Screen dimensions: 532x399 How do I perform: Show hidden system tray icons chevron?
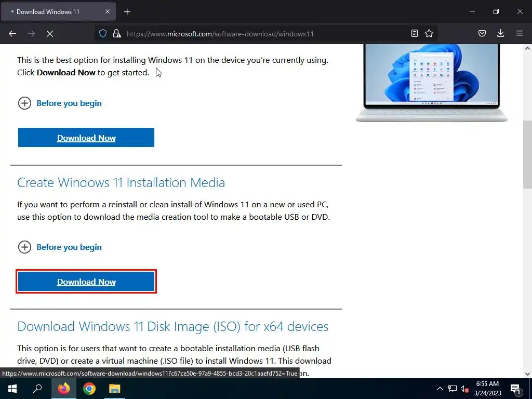coord(440,389)
